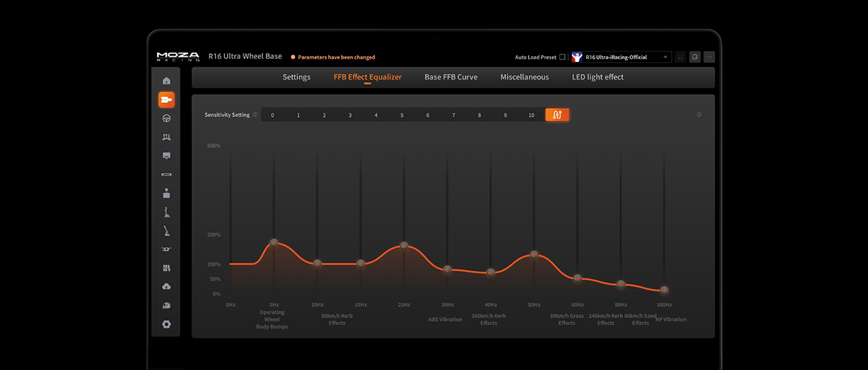Open the adapter hub icon in the sidebar
Screen dimensions: 868x370
click(x=166, y=249)
